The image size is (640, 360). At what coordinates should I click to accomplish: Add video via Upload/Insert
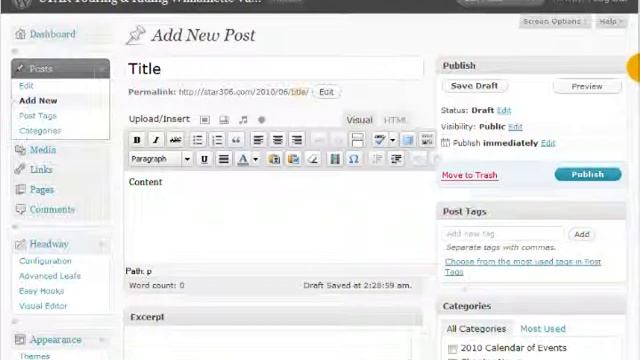pyautogui.click(x=224, y=120)
